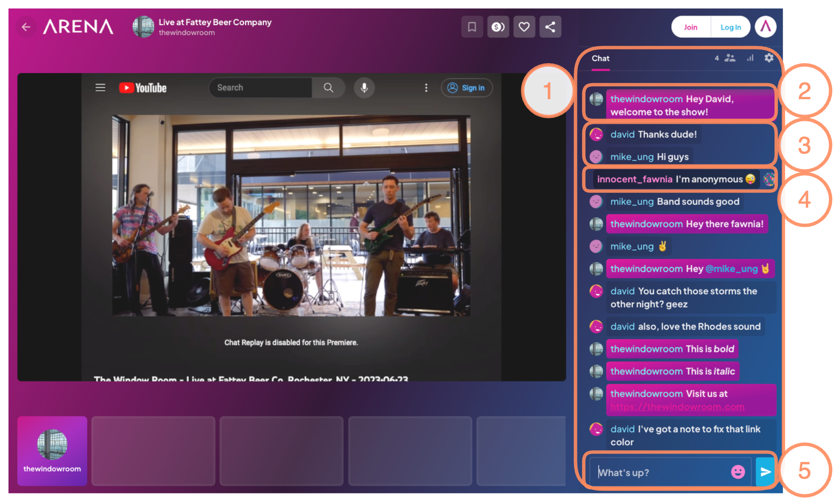Open the emoji picker in chat input
The image size is (839, 504).
[x=738, y=472]
